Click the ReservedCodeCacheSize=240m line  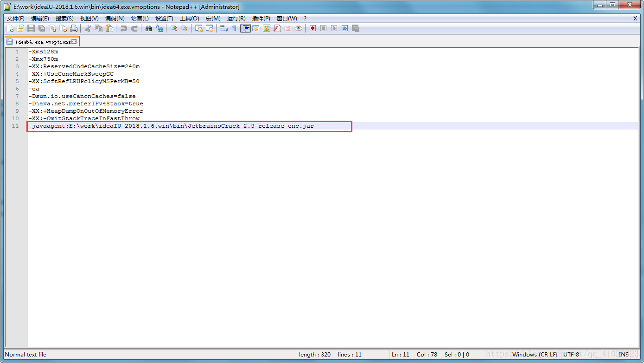coord(84,66)
